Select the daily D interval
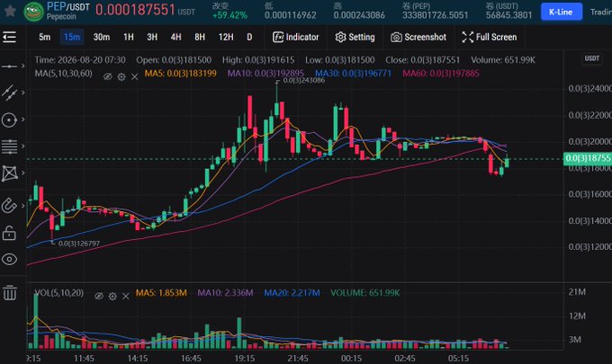 point(249,37)
